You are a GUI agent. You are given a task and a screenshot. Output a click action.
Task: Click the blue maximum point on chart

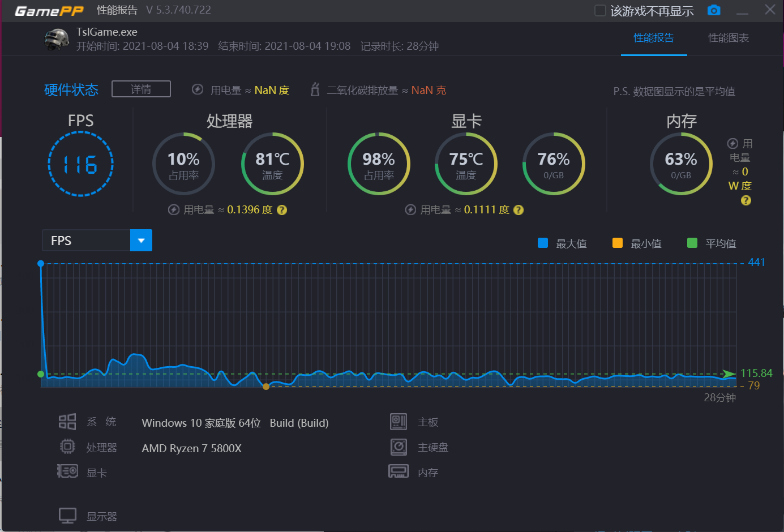(x=41, y=264)
